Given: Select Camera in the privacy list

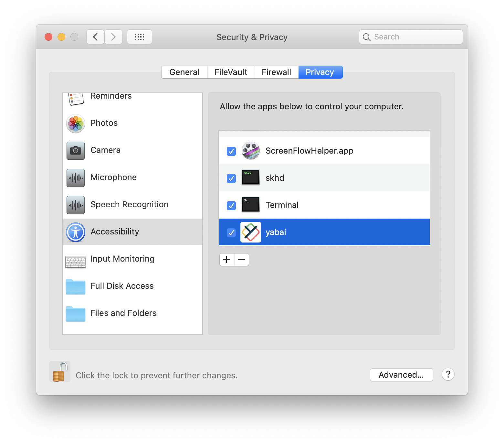Looking at the screenshot, I should (132, 150).
